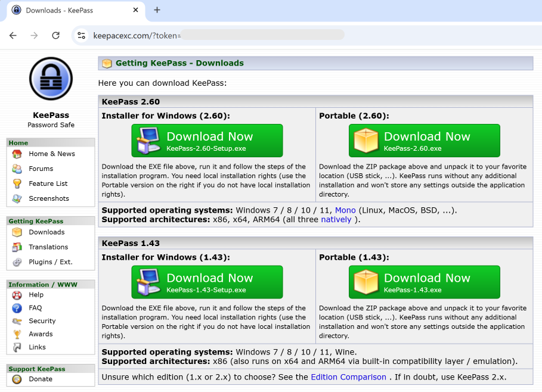
Task: Download portable KeePass-2.60.exe
Action: pos(424,141)
